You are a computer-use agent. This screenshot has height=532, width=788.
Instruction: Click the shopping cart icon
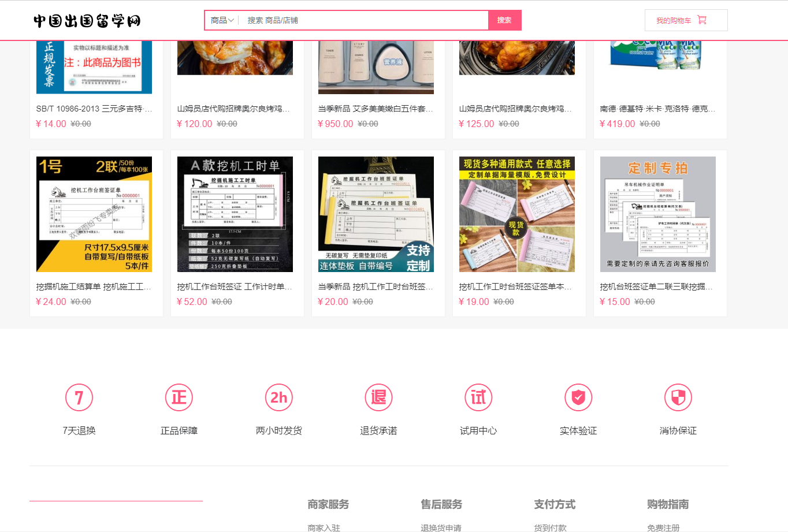pos(702,20)
